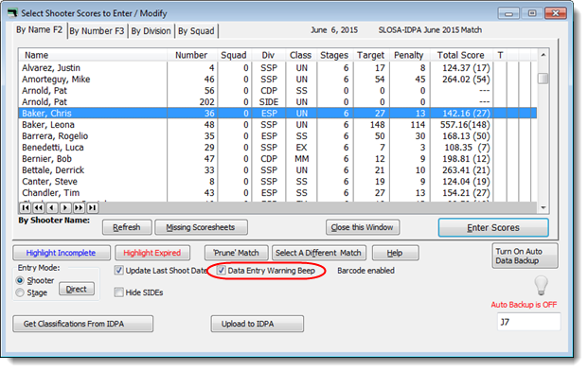Image resolution: width=588 pixels, height=372 pixels.
Task: Click Close this Window button
Action: 363,227
